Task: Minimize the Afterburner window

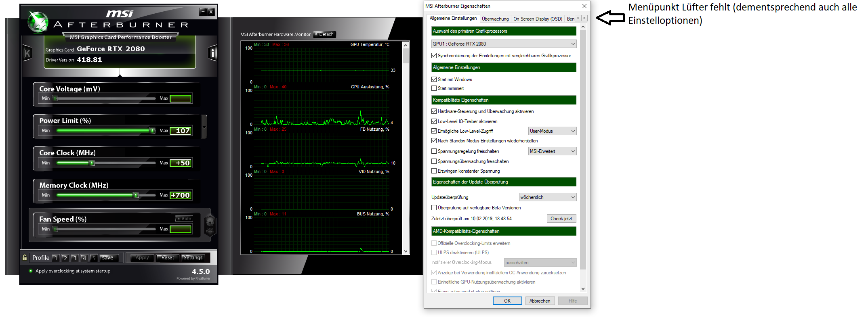Action: (x=203, y=12)
